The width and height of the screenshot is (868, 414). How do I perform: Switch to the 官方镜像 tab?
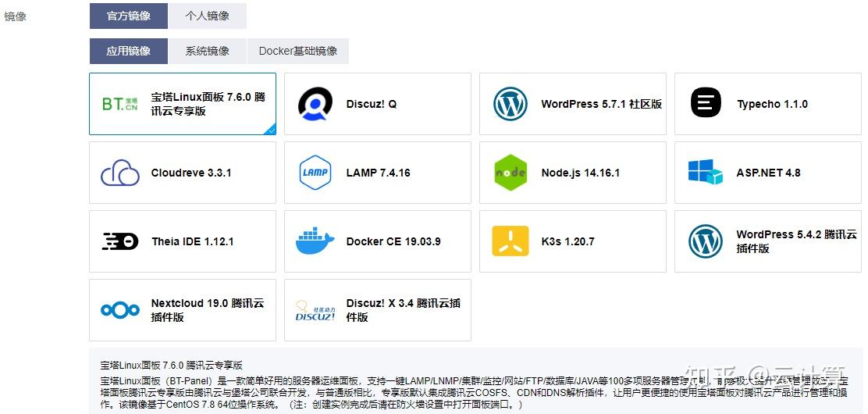pyautogui.click(x=129, y=16)
